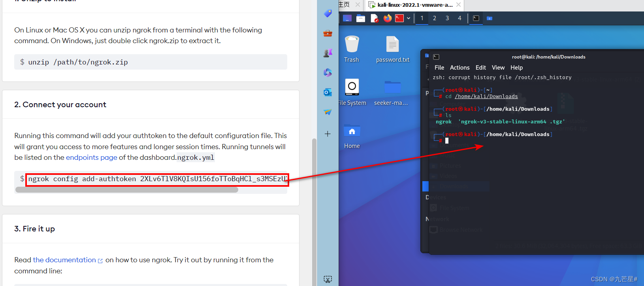Switch to workspace 2 in Kali panel
644x286 pixels.
[x=435, y=18]
